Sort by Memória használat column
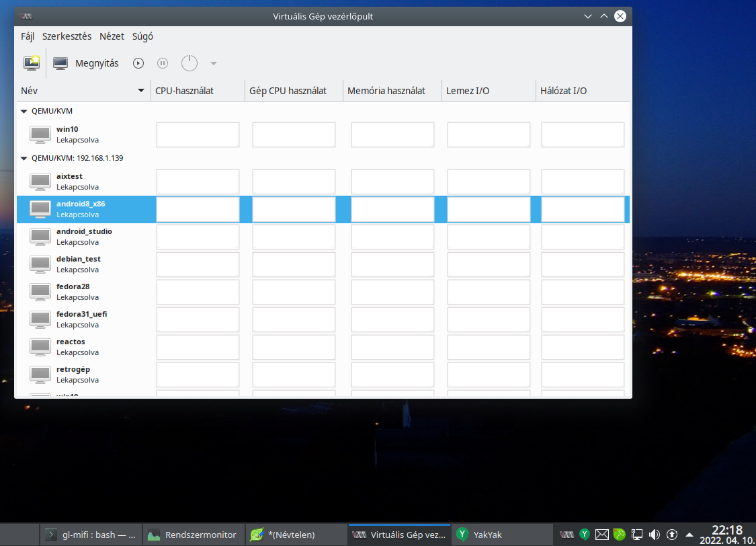The width and height of the screenshot is (756, 546). pyautogui.click(x=392, y=91)
